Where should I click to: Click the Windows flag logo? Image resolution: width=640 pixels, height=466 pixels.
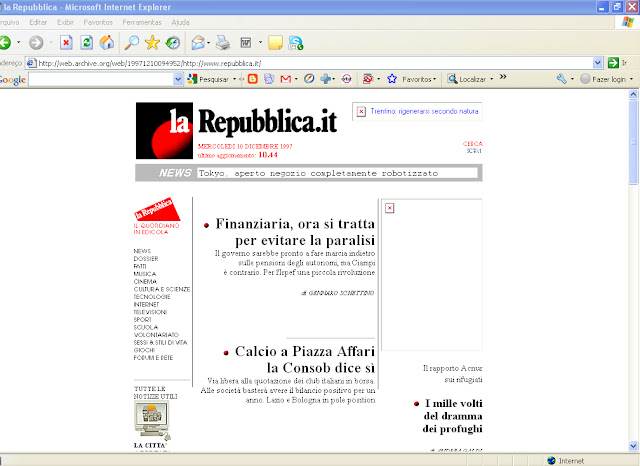[x=627, y=22]
